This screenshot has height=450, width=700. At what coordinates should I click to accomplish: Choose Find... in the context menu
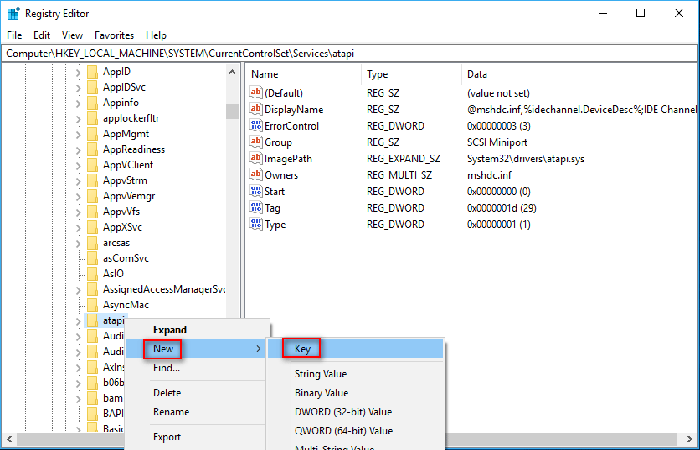click(x=197, y=368)
